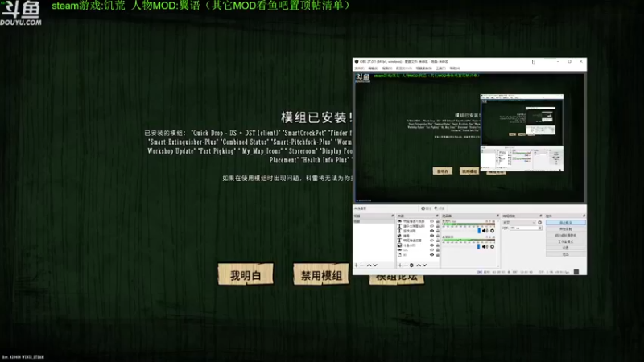The height and width of the screenshot is (362, 644).
Task: Open the File menu in OBS
Action: click(x=359, y=68)
